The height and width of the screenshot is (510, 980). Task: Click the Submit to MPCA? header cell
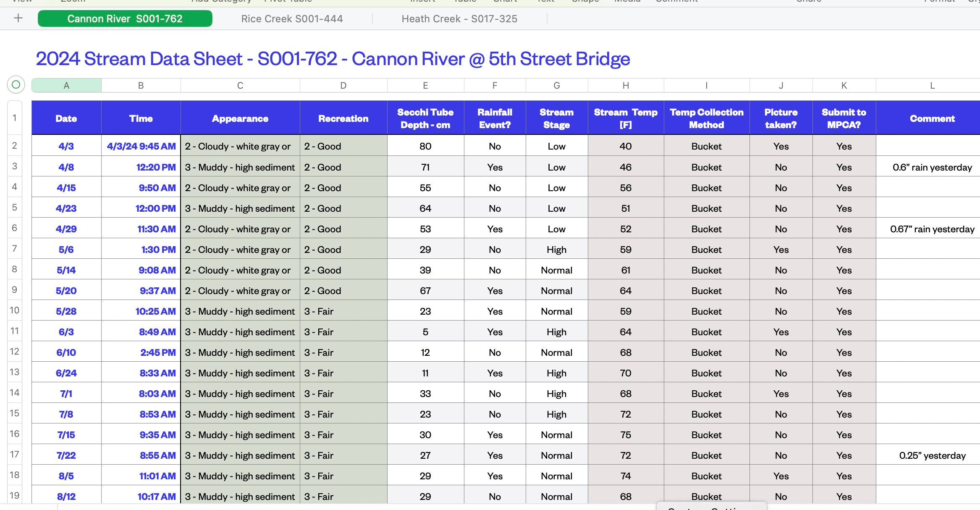[x=844, y=118]
